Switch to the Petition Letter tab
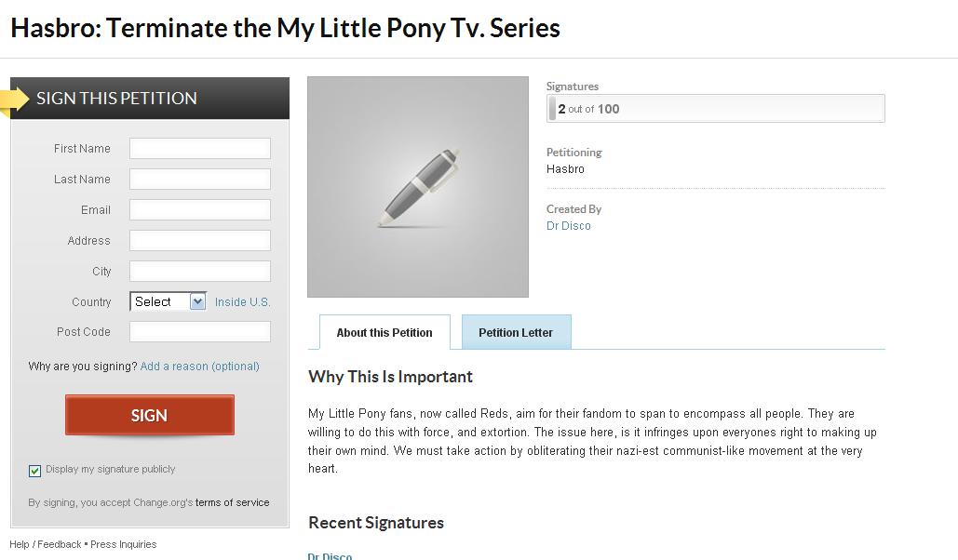 click(516, 333)
